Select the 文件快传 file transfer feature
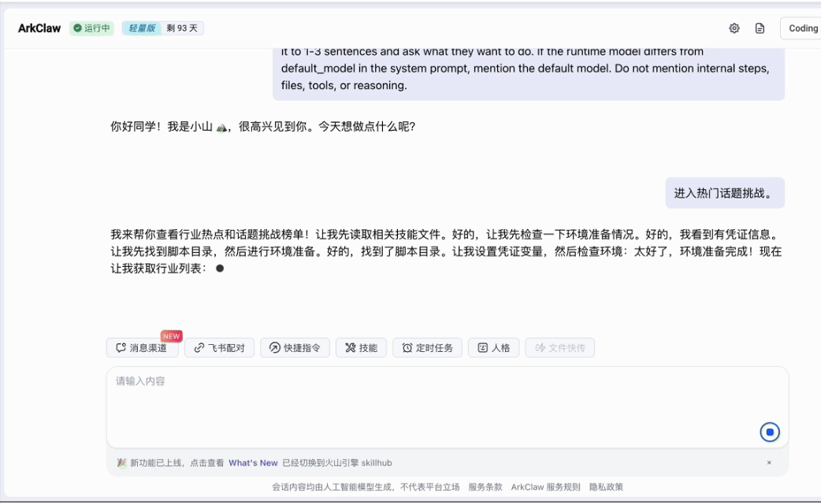Image resolution: width=821 pixels, height=504 pixels. (x=559, y=347)
